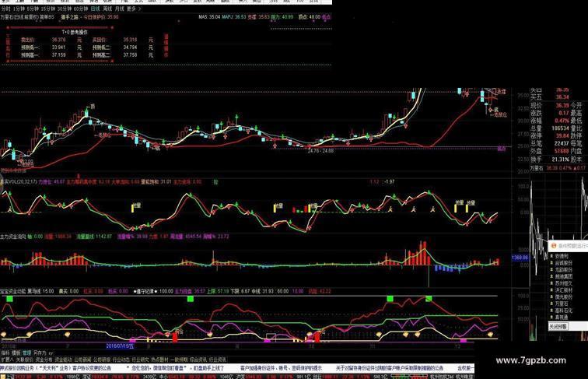Open the 公司研报 tab

102,360
